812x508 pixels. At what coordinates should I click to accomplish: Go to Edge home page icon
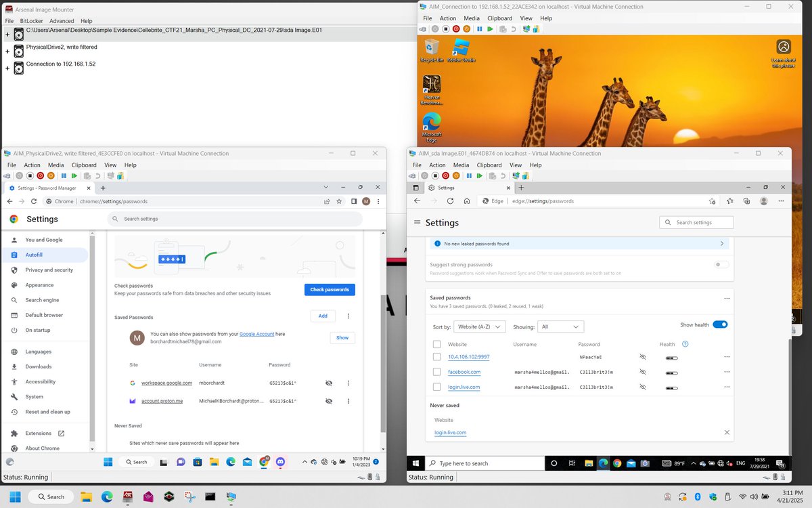467,201
